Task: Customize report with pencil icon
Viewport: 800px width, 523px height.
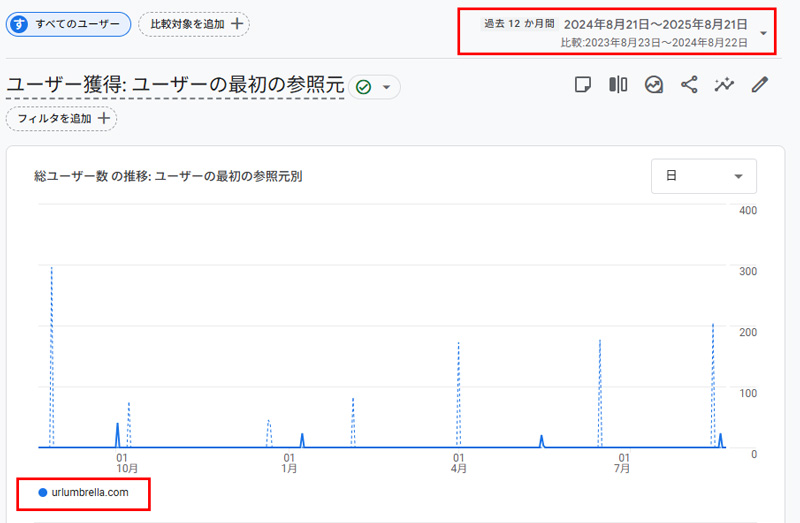Action: pyautogui.click(x=760, y=85)
